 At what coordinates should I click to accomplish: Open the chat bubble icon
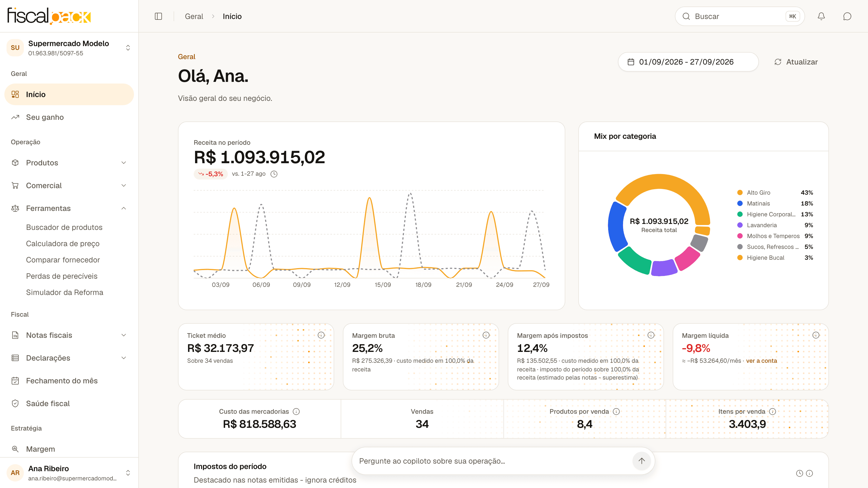[847, 16]
